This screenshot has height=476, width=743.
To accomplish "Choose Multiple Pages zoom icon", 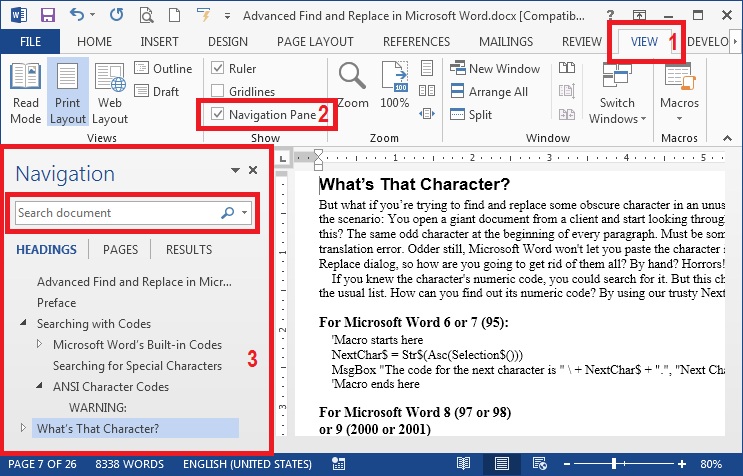I will tap(427, 90).
